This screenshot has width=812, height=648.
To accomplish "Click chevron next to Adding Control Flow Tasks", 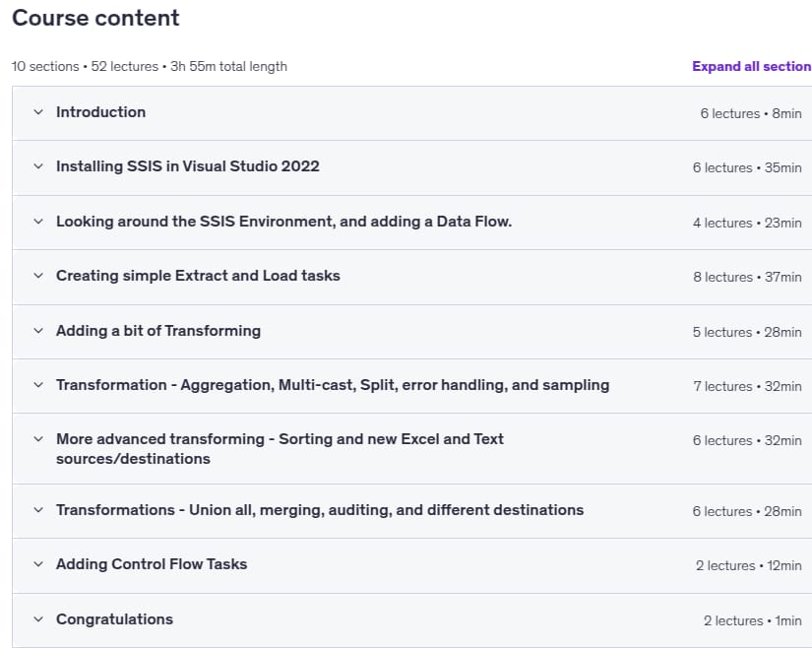I will point(38,564).
